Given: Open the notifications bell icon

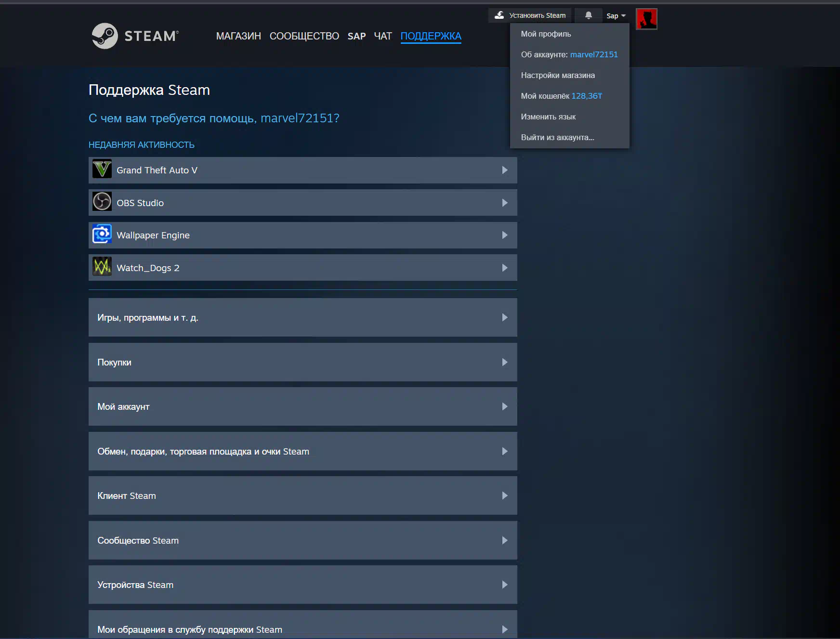Looking at the screenshot, I should [588, 15].
